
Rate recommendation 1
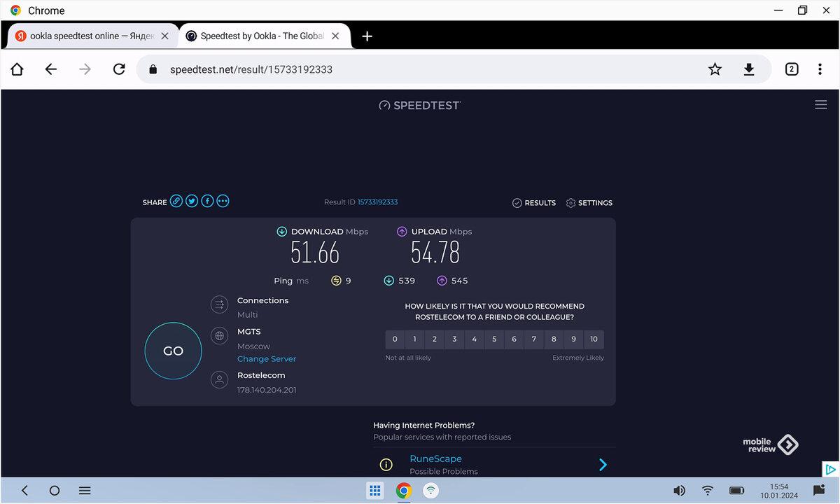(x=414, y=339)
